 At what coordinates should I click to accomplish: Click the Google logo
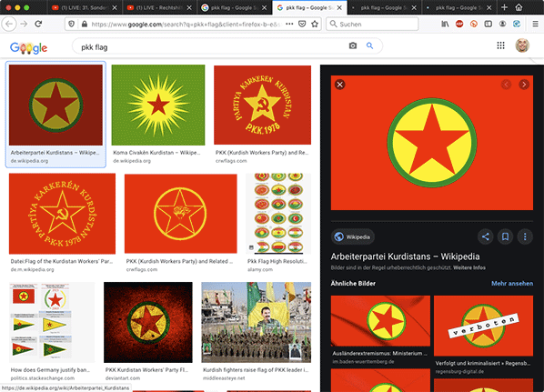[x=28, y=47]
